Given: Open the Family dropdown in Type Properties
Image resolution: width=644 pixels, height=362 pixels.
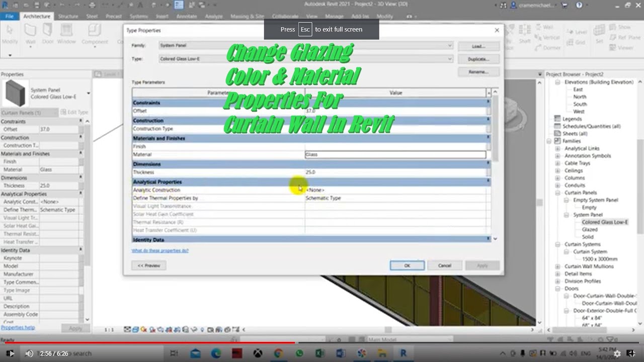Looking at the screenshot, I should (x=306, y=45).
